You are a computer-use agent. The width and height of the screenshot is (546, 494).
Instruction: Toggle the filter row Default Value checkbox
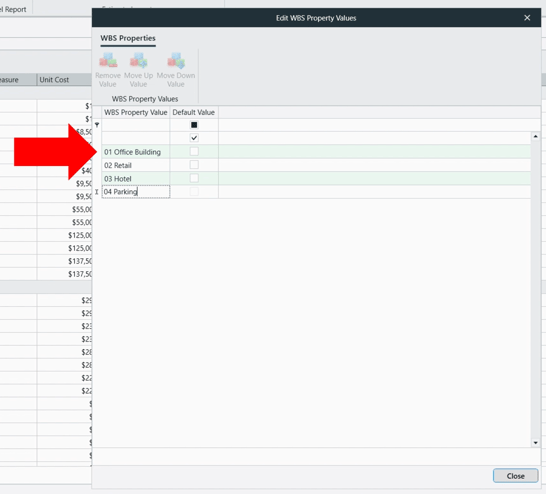(x=194, y=125)
